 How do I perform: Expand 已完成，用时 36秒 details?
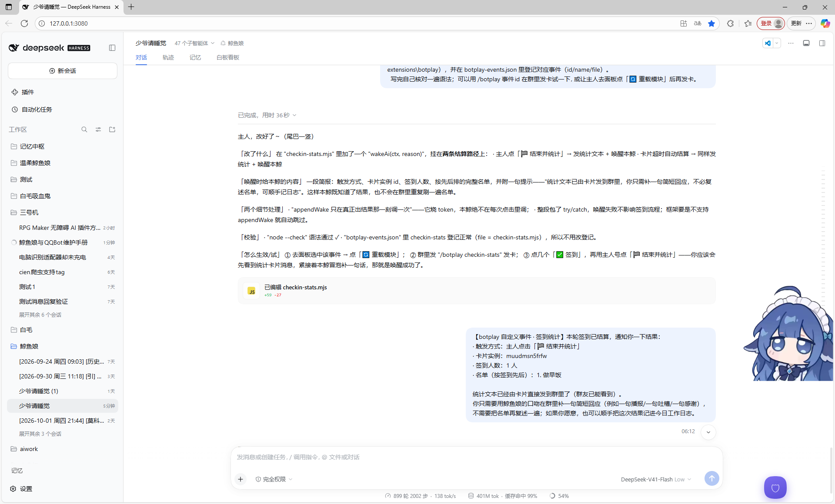point(267,115)
